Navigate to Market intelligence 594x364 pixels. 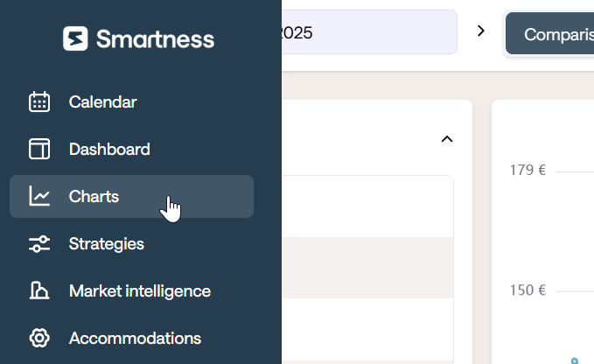click(x=140, y=291)
